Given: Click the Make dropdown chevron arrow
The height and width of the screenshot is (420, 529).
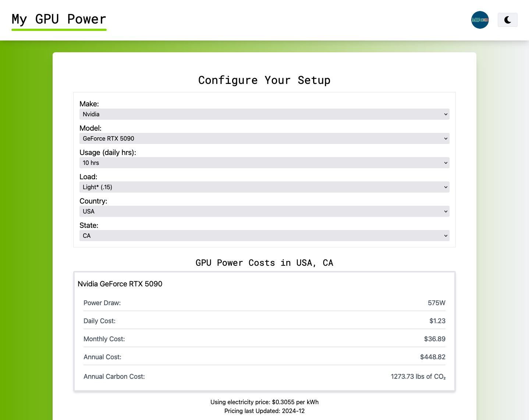Looking at the screenshot, I should pos(445,114).
